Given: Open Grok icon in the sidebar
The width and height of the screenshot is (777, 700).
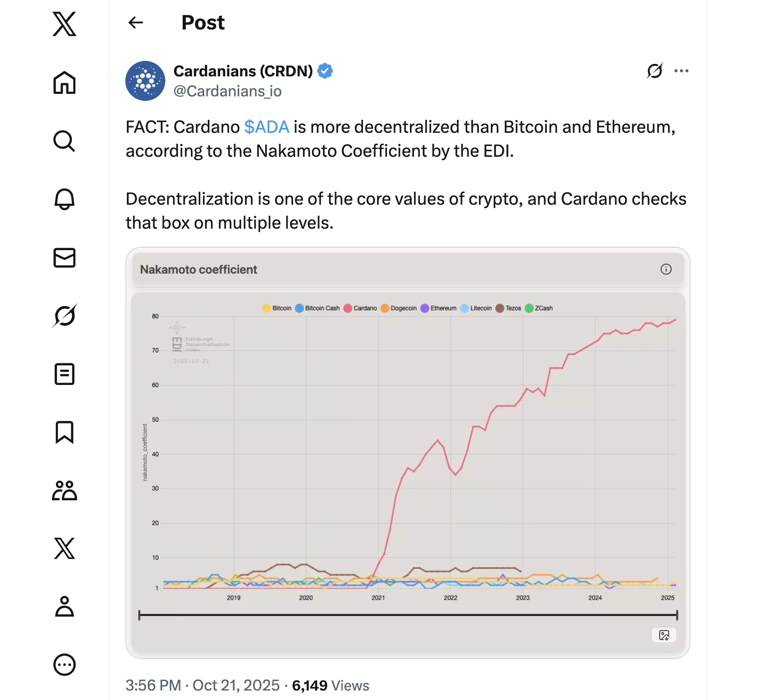Looking at the screenshot, I should coord(64,316).
